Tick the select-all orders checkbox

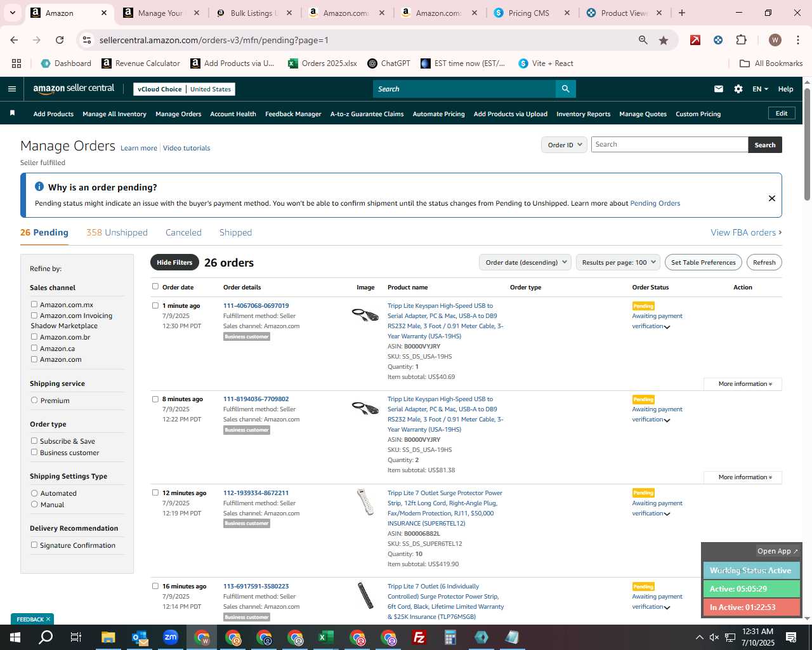point(155,286)
